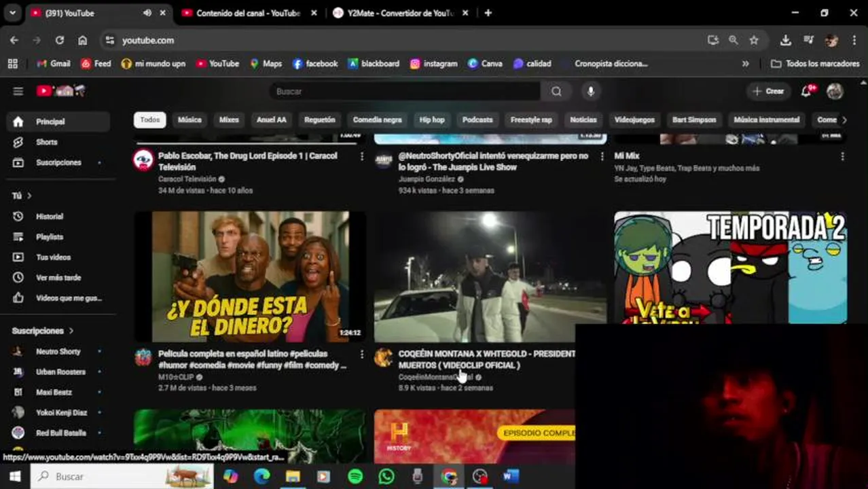
Task: Select the Anuel AA filter chip
Action: click(x=271, y=120)
